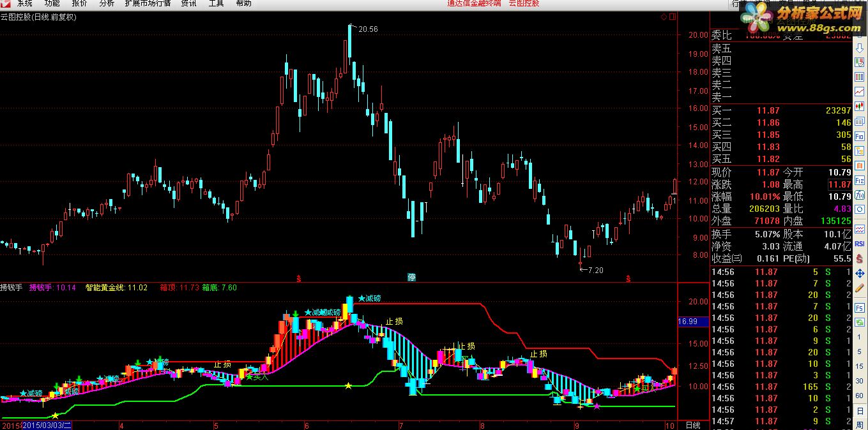Viewport: 868px width, 430px height.
Task: Open the quote list icon below the down arrow
Action: click(860, 63)
